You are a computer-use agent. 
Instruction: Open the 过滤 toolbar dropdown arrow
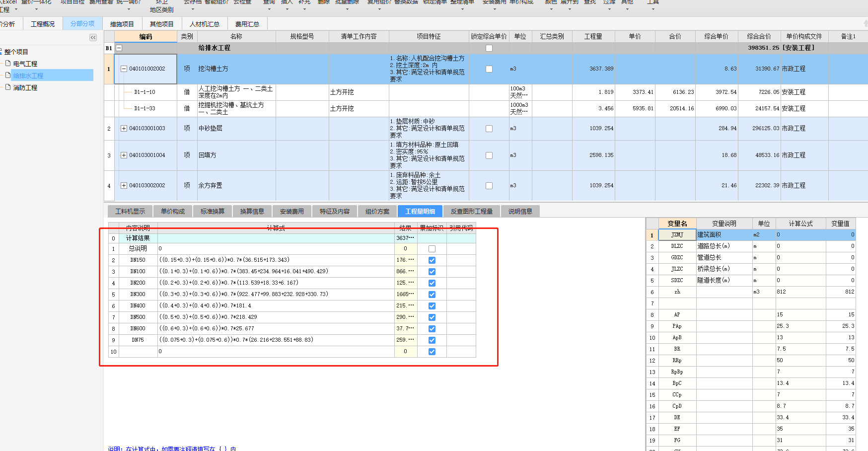(x=609, y=9)
